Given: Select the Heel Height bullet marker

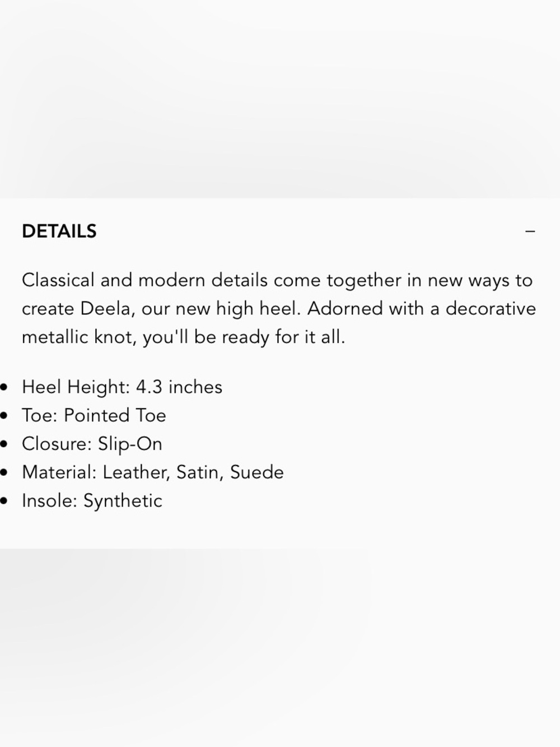Looking at the screenshot, I should click(x=4, y=387).
